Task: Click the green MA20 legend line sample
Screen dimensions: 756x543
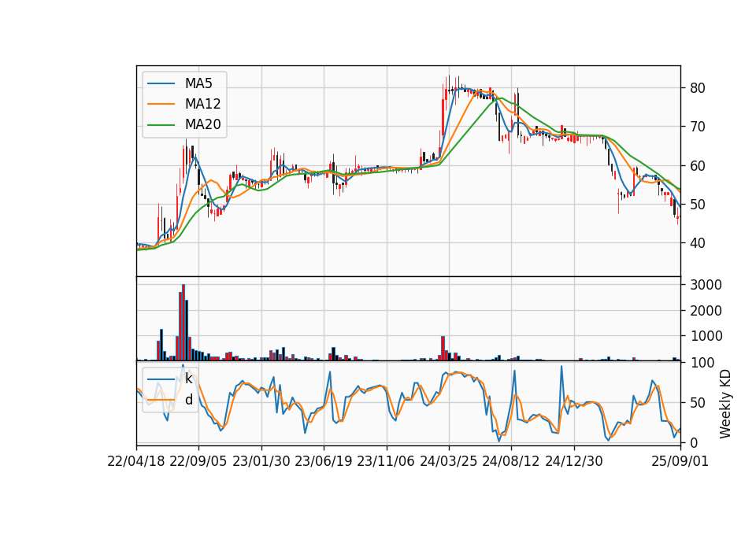Action: [x=161, y=125]
